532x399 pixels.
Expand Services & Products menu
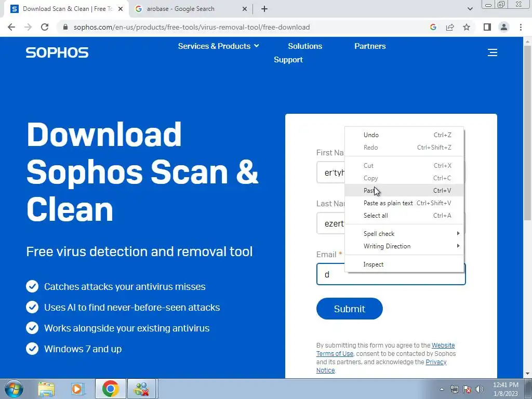tap(218, 46)
